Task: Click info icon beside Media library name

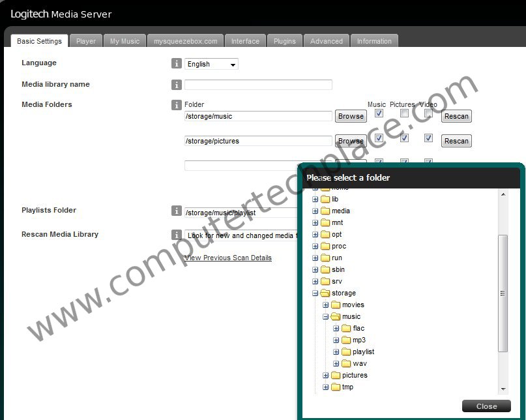Action: tap(177, 85)
